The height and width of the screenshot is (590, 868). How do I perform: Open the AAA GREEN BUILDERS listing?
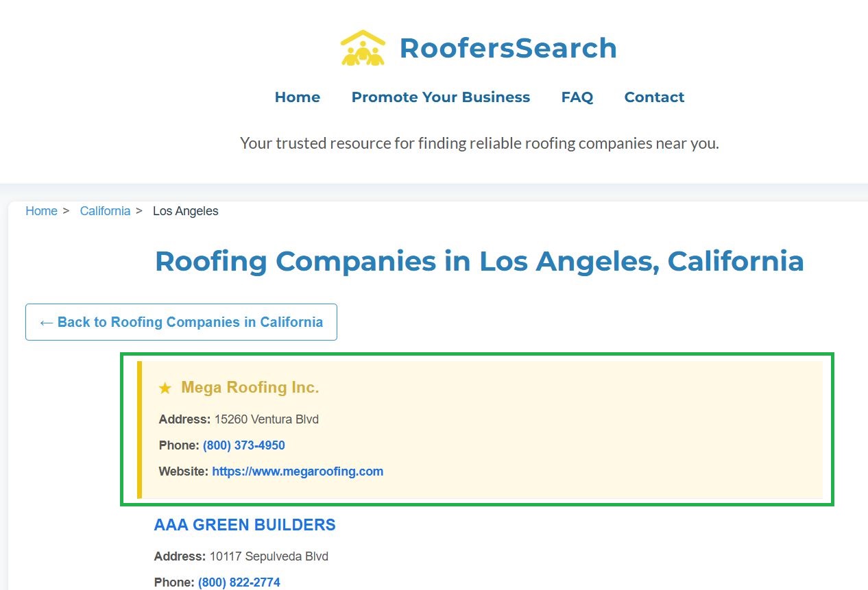(245, 525)
